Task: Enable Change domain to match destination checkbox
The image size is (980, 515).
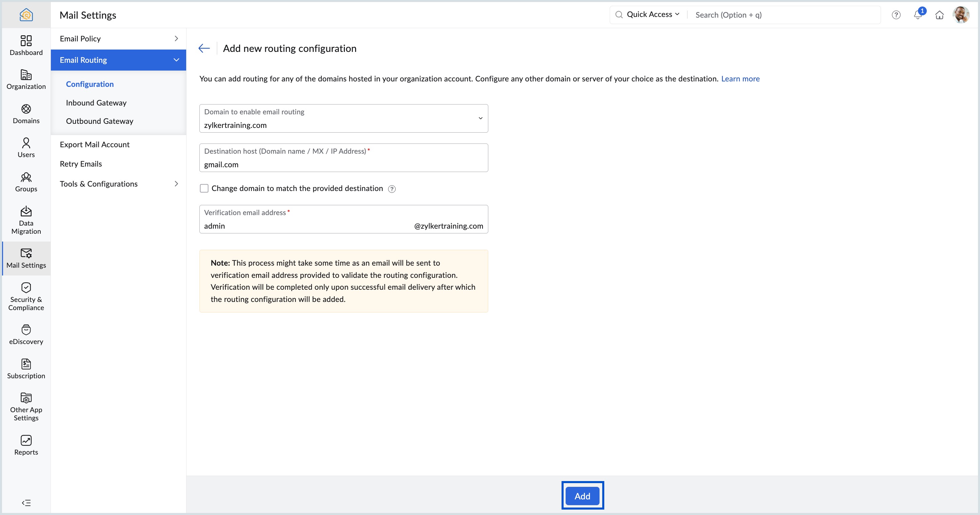Action: point(204,188)
